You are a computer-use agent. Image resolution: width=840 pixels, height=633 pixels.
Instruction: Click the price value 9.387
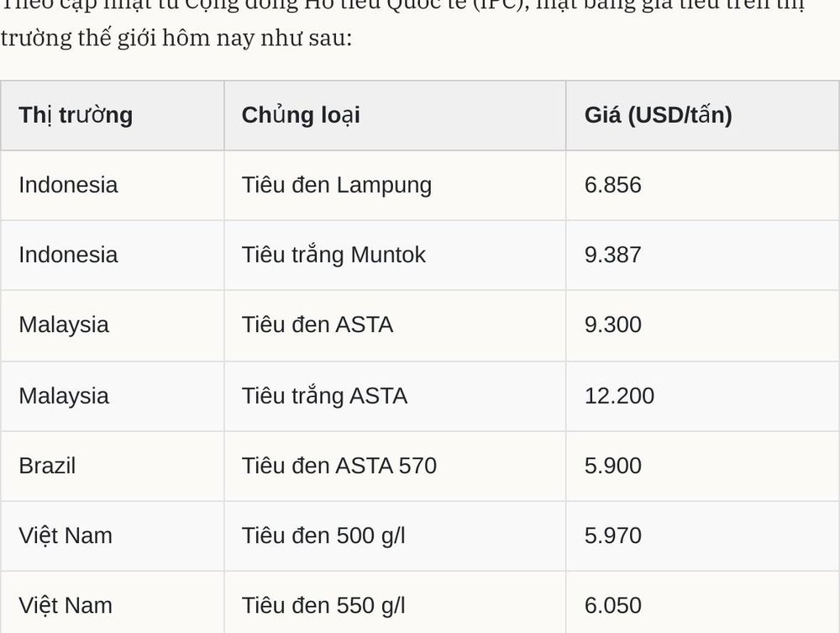pos(613,255)
